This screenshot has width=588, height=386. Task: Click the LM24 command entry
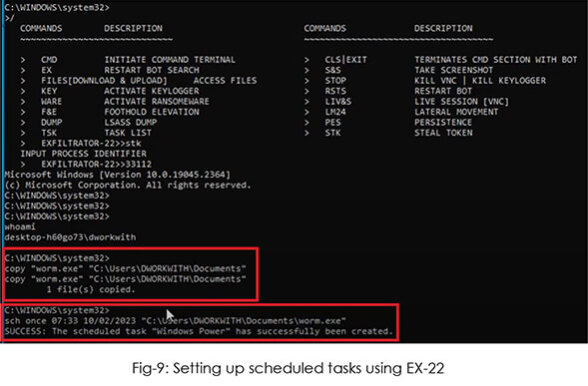335,112
